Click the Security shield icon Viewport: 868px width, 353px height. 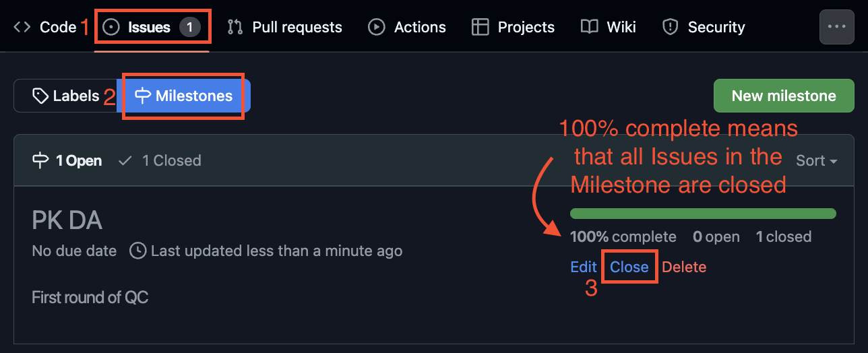pyautogui.click(x=670, y=27)
